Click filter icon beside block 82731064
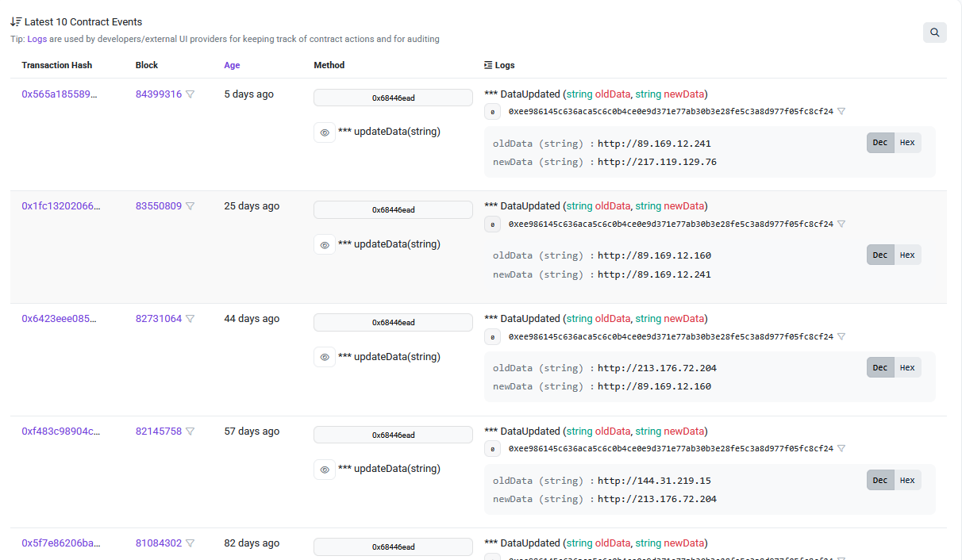 (190, 319)
